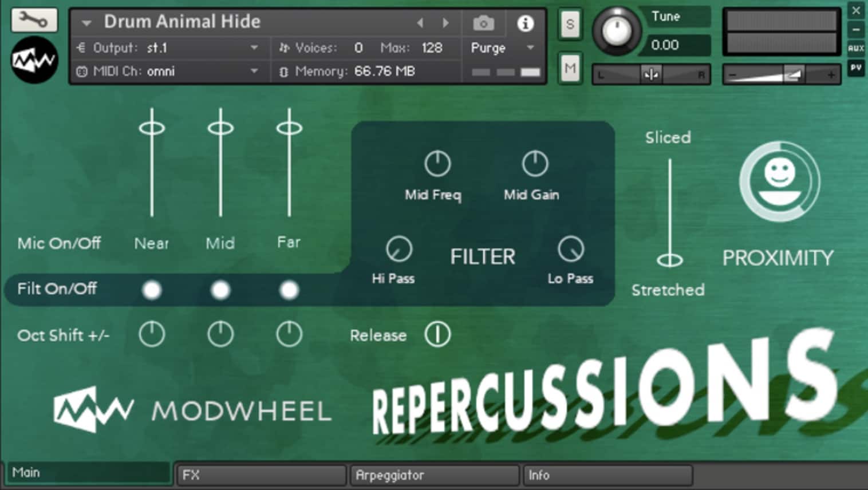Screen dimensions: 868x490
Task: Click the output volume slider
Action: 782,74
